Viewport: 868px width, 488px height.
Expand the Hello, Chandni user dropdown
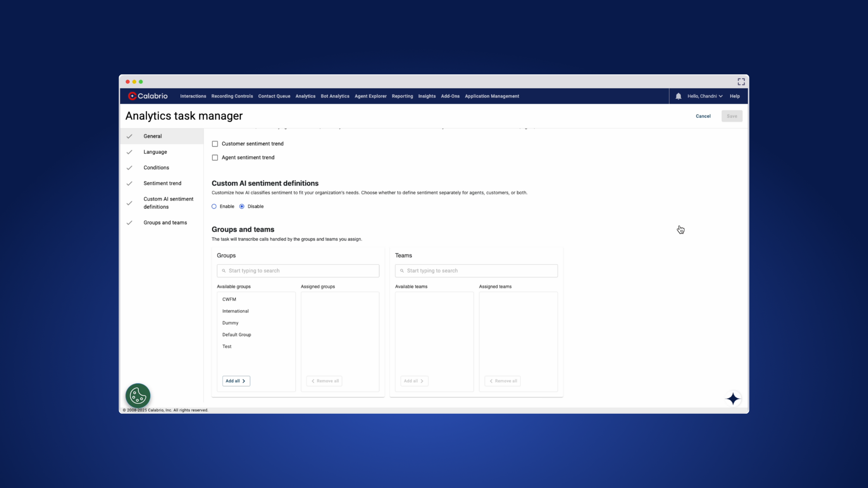click(705, 96)
